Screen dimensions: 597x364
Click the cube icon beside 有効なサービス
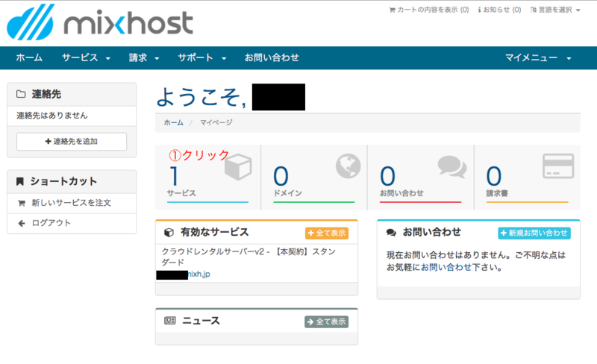169,233
